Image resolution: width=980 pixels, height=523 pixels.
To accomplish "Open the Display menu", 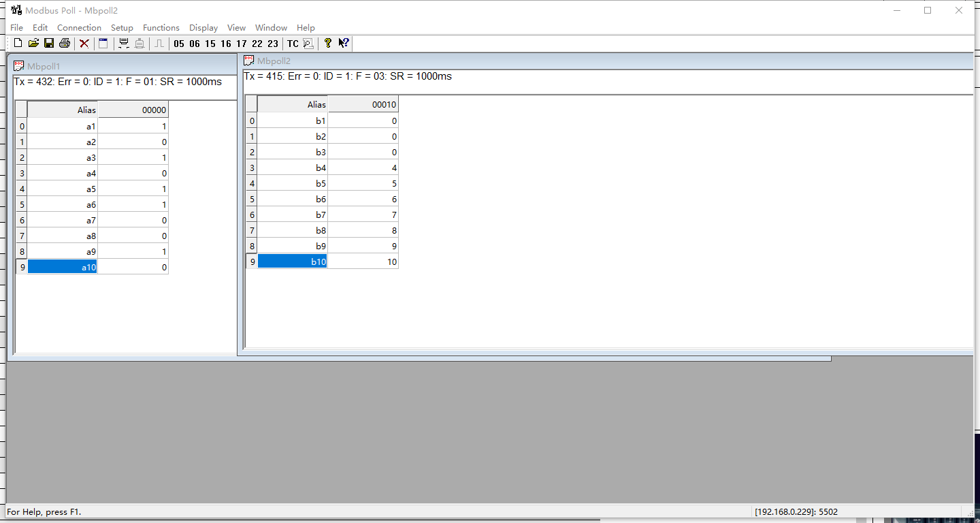I will tap(203, 28).
